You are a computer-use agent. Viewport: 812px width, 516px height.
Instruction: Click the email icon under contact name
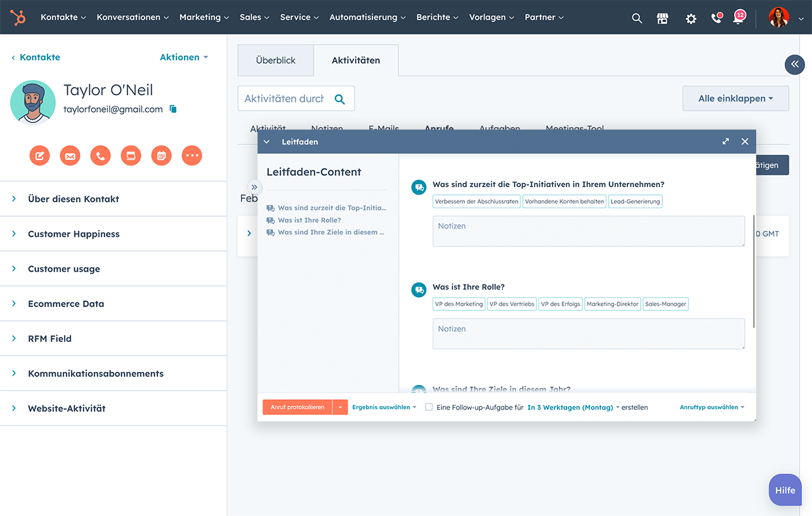[70, 155]
